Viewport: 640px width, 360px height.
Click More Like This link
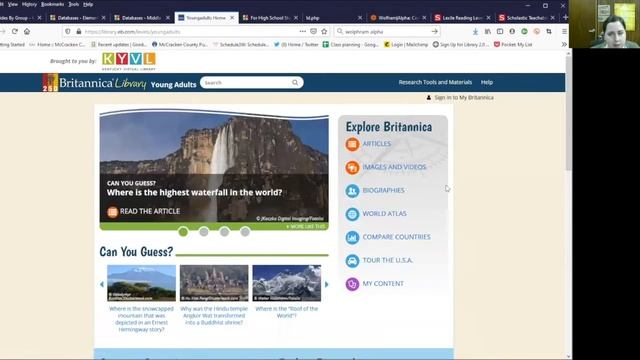coord(306,227)
